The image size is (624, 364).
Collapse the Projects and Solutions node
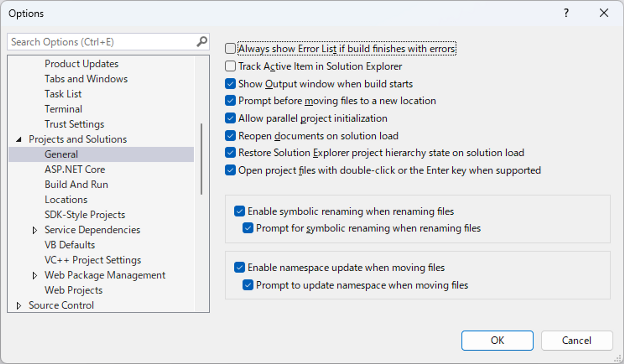(x=19, y=139)
